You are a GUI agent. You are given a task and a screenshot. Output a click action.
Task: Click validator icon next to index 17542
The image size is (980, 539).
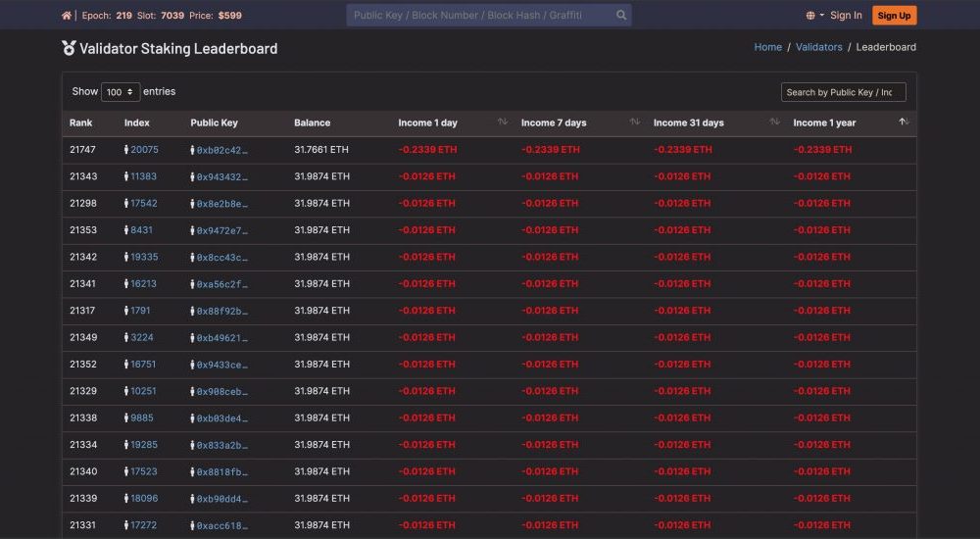click(126, 203)
